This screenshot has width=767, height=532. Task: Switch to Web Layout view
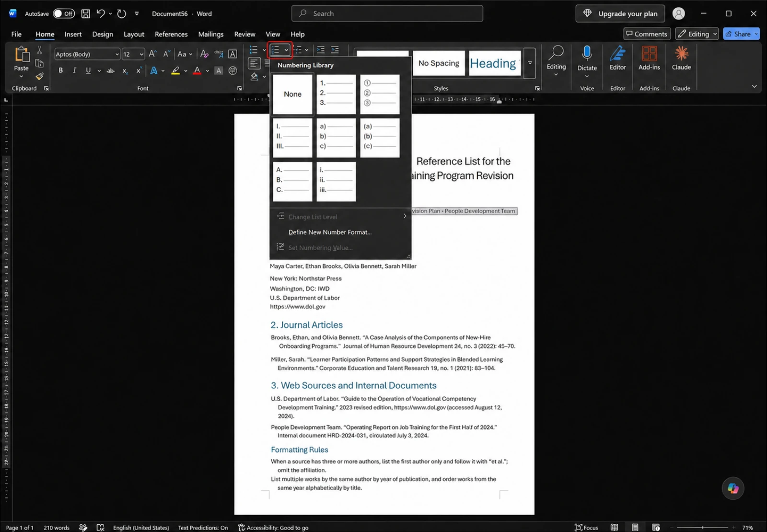point(656,527)
